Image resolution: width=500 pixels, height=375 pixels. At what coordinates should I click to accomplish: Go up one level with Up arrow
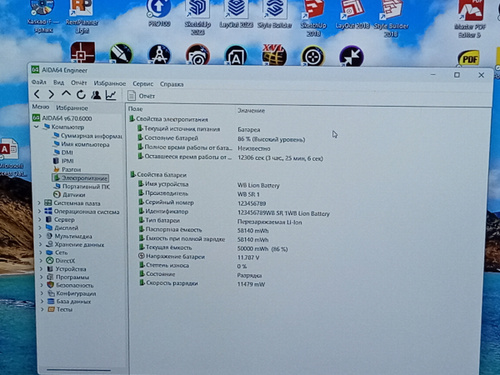click(66, 94)
